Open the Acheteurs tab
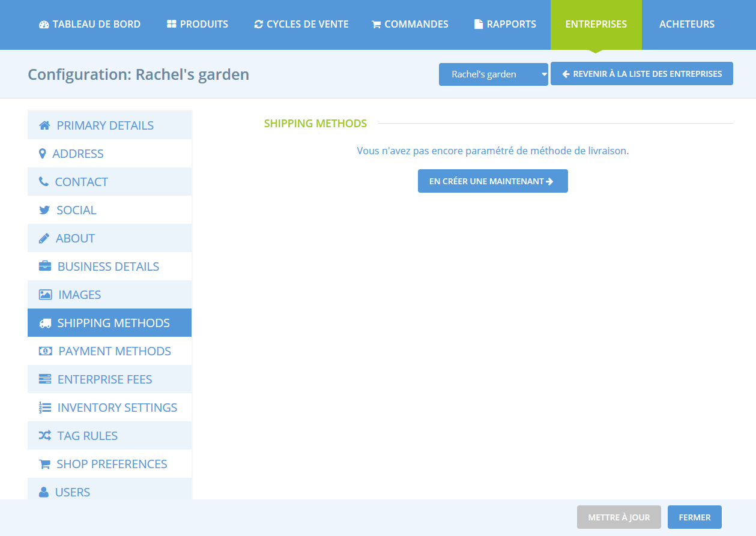The width and height of the screenshot is (756, 536). point(687,25)
